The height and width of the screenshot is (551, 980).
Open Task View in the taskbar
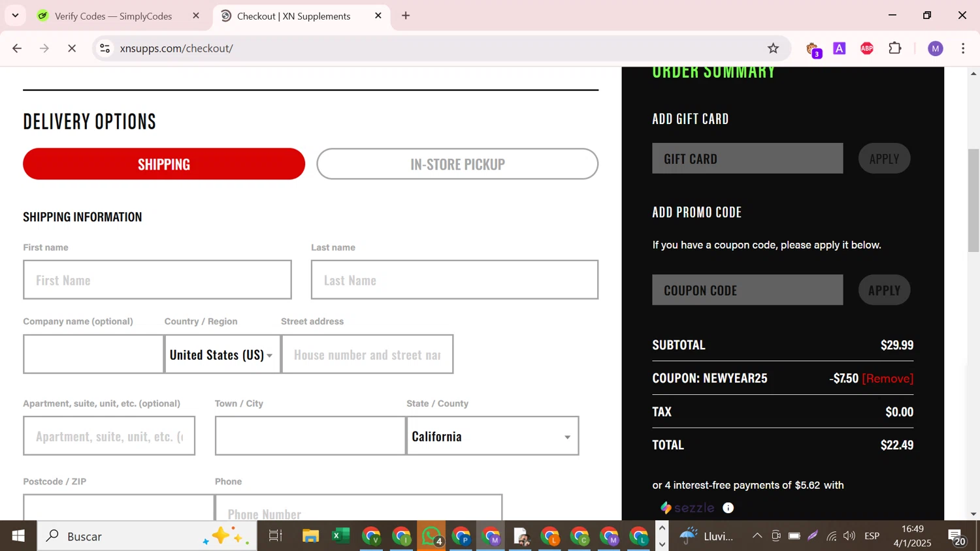(276, 536)
